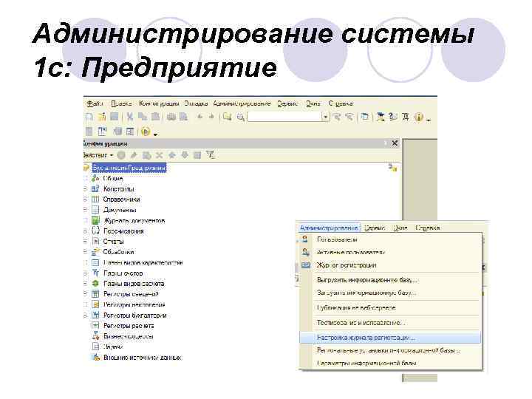Click the Paste toolbar icon
This screenshot has width=532, height=399.
pos(155,117)
